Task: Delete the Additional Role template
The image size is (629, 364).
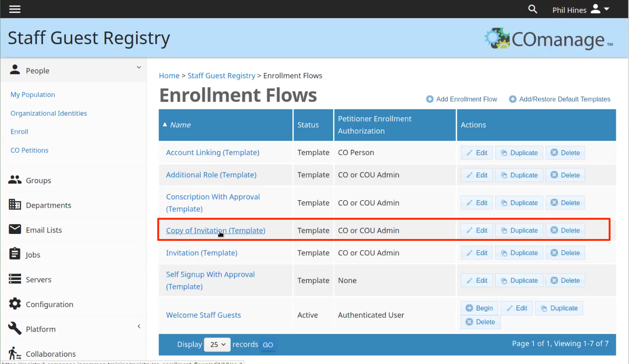Action: pos(565,175)
